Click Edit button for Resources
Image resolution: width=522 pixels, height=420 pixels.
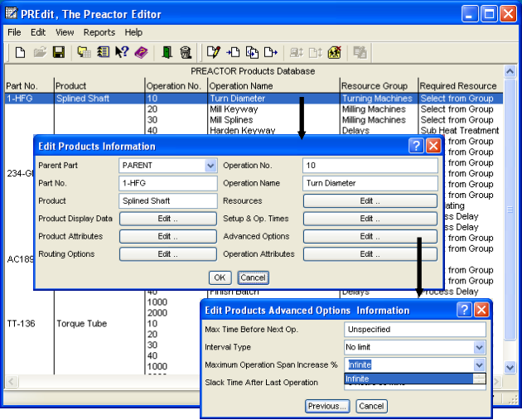coord(370,201)
